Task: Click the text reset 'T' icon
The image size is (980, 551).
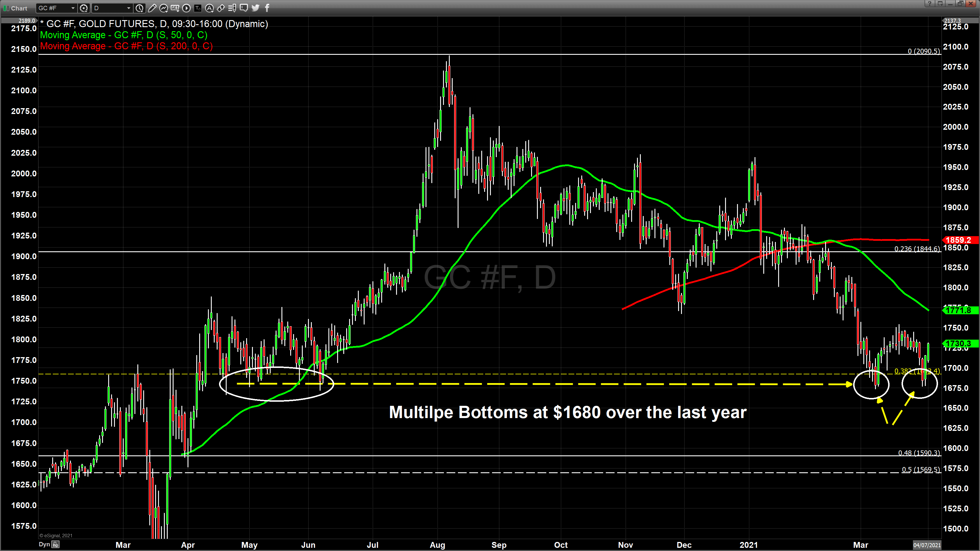Action: click(198, 8)
